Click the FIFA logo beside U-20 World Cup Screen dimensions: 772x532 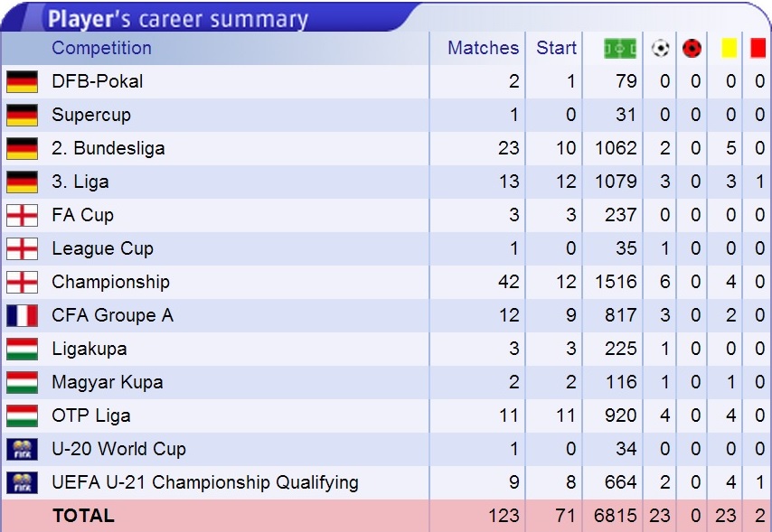coord(23,449)
